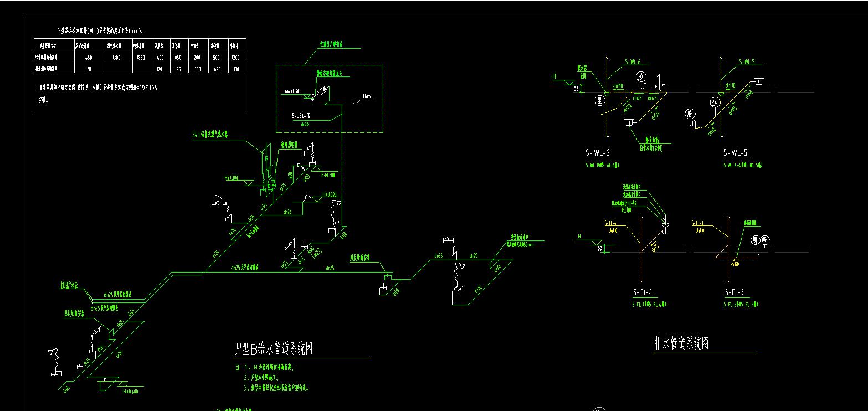Click the table cell value 1850
Viewport: 868px width, 411px height.
[x=140, y=58]
